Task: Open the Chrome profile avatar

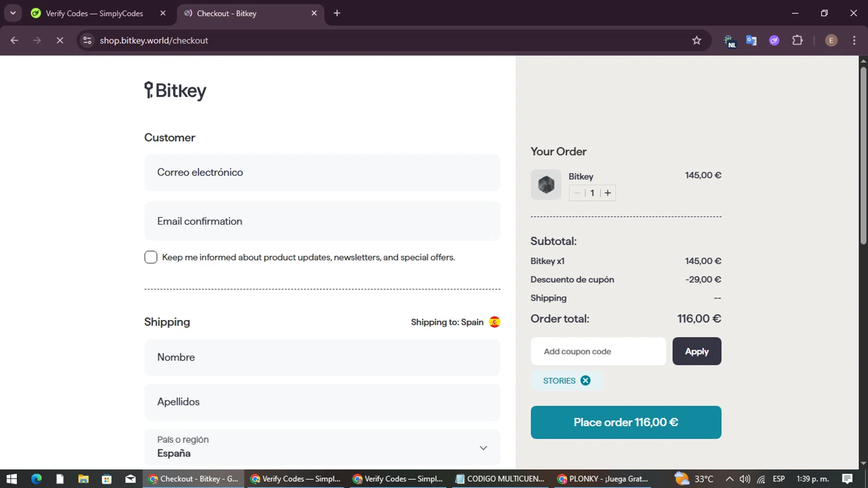Action: (831, 41)
